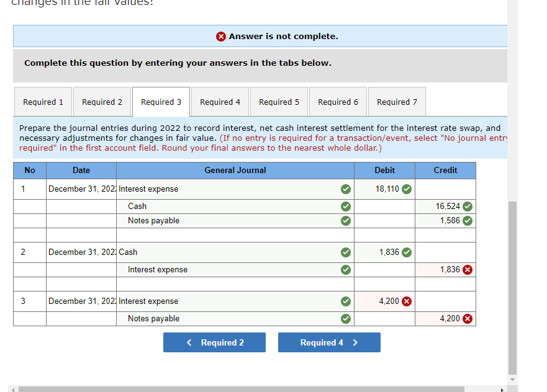Click green check in entry 1 Notes payable row
Image resolution: width=547 pixels, height=392 pixels.
346,221
